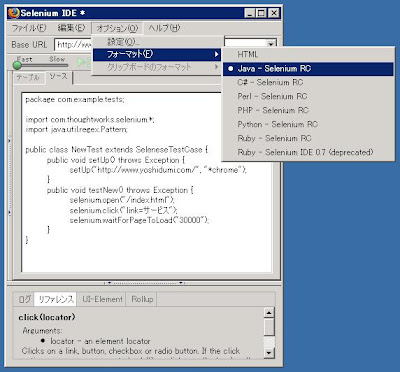
Task: Choose Perl - Selenium RC format
Action: (308, 96)
